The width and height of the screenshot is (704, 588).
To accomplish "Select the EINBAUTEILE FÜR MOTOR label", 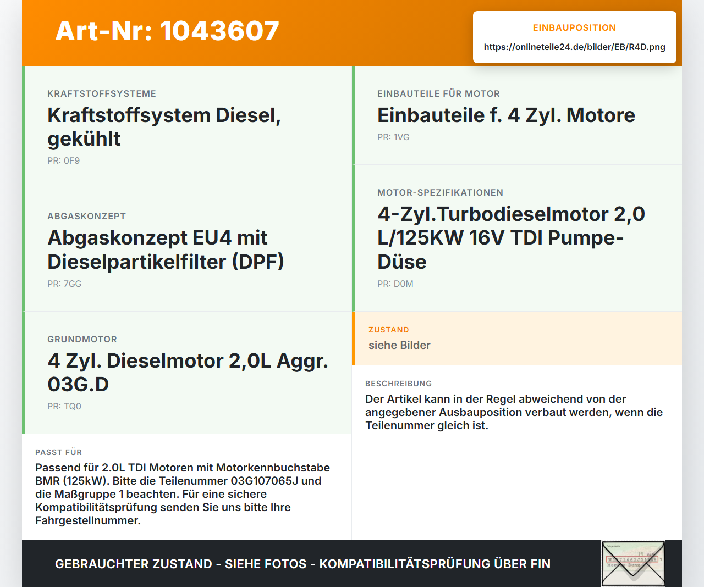I will pyautogui.click(x=439, y=94).
